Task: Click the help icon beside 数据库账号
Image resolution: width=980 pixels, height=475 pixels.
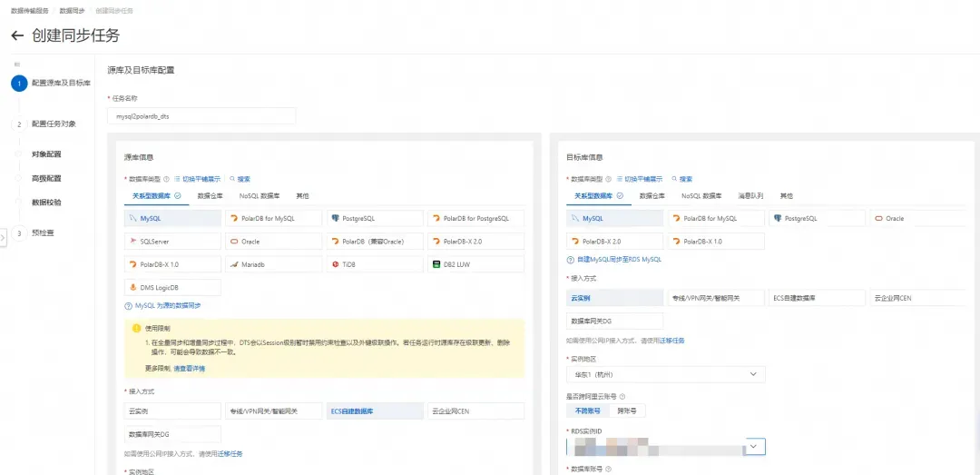Action: [x=608, y=468]
